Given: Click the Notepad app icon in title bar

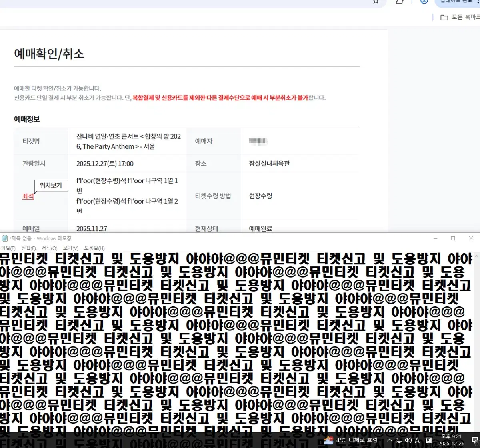Looking at the screenshot, I should pyautogui.click(x=4, y=238).
